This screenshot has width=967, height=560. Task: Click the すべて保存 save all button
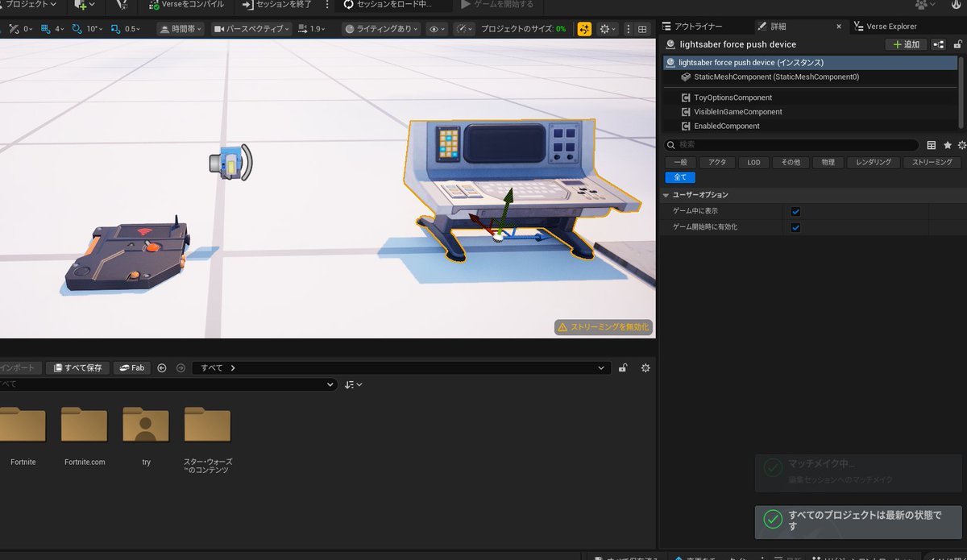coord(77,367)
